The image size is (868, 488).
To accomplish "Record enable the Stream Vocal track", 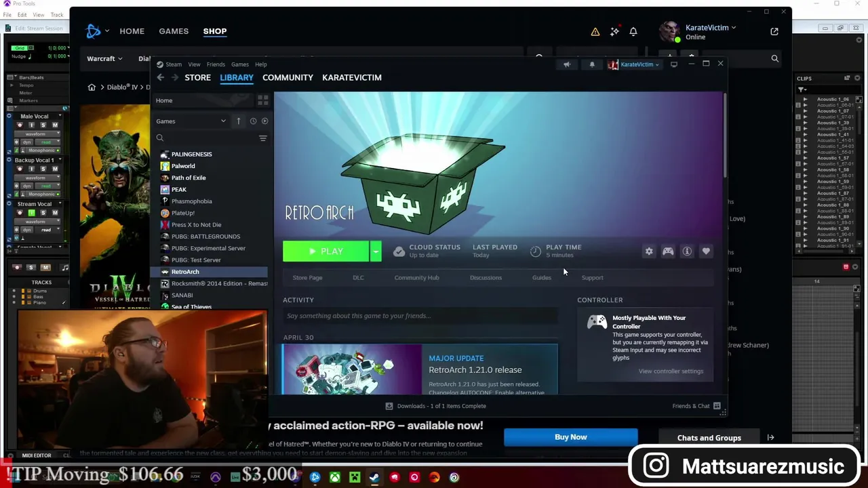I will pos(20,213).
